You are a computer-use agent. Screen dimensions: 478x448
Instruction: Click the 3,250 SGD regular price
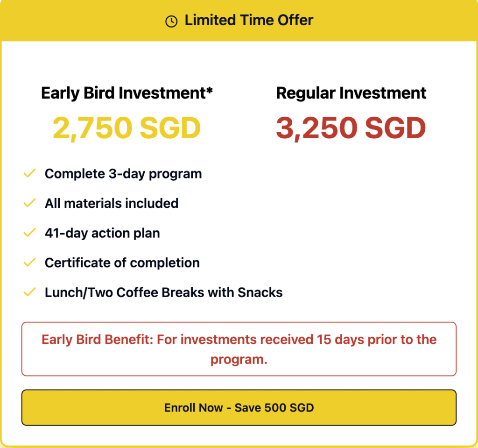click(351, 128)
